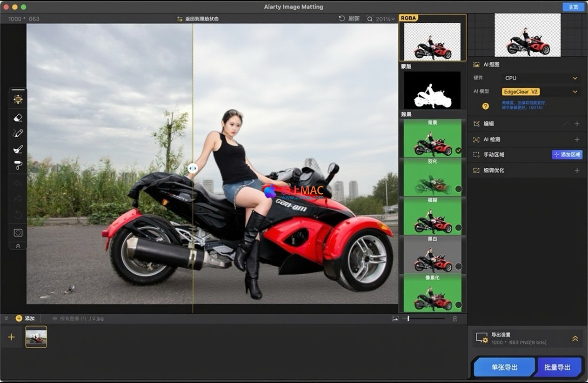
Task: Select the 像素化 (pixelate) effect option
Action: (432, 293)
